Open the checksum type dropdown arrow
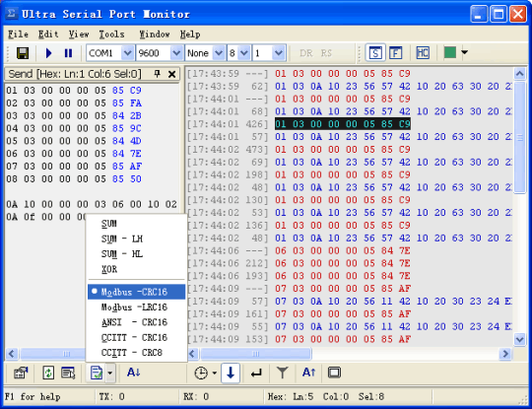The width and height of the screenshot is (532, 409). coord(110,373)
